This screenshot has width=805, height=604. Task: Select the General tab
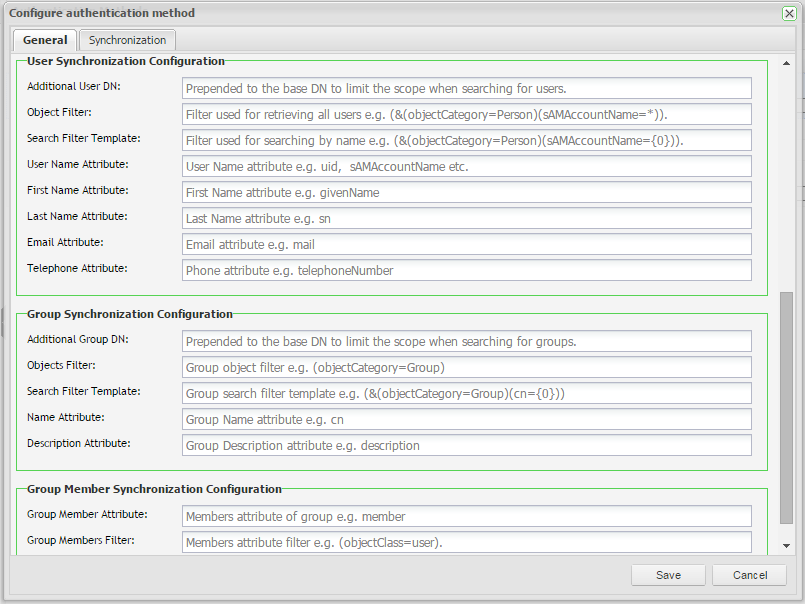coord(45,40)
